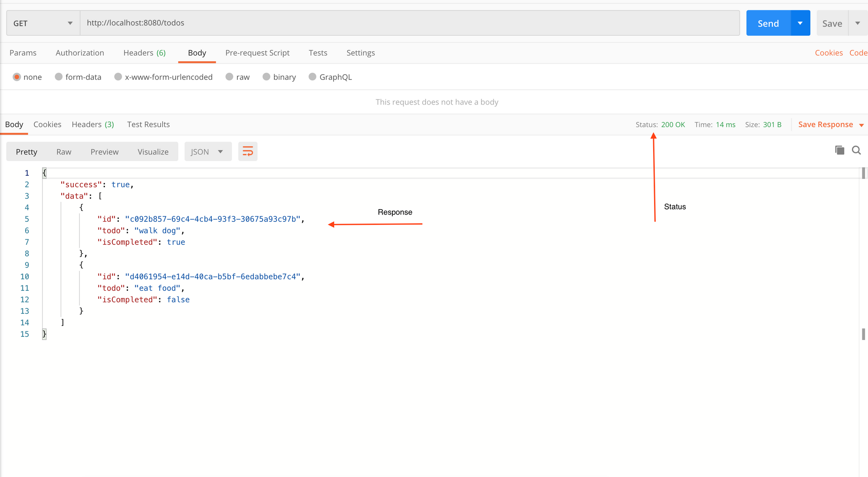Open the Cookies link
Viewport: 868px width, 477px height.
(828, 53)
